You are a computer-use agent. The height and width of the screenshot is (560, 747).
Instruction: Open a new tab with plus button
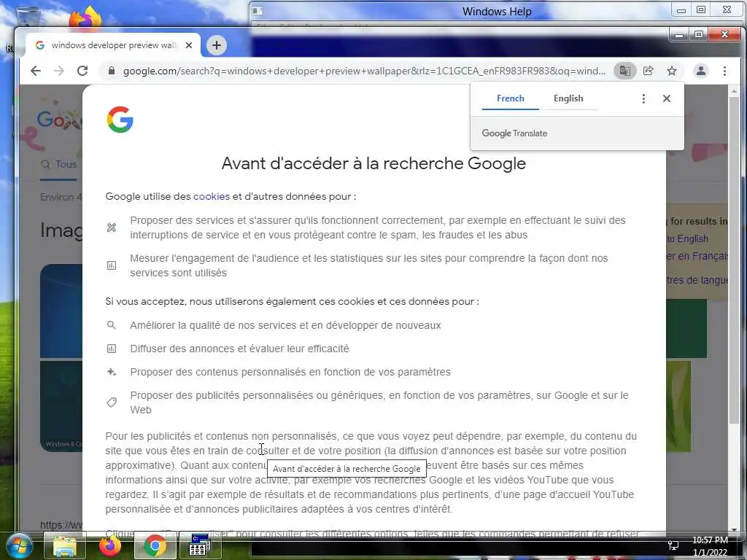[216, 45]
